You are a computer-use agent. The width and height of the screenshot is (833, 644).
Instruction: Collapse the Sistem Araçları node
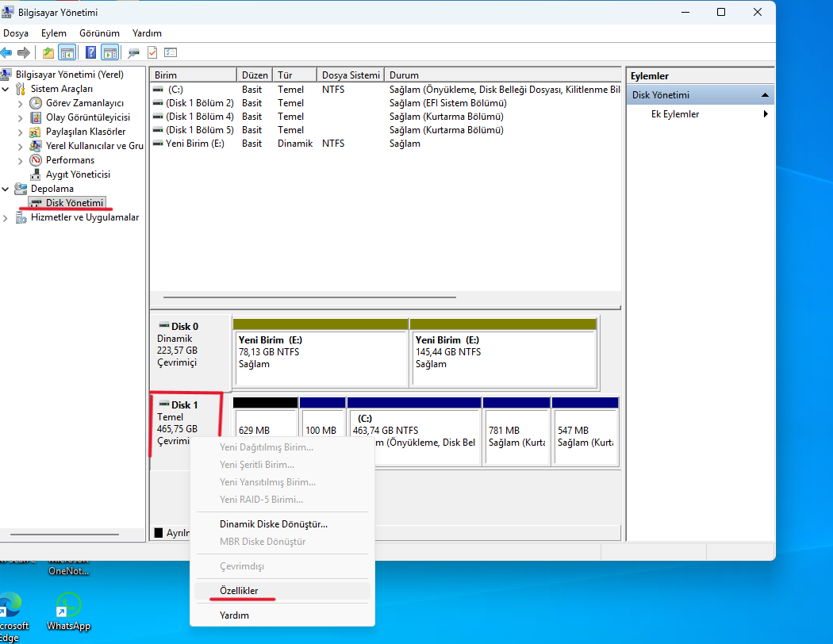tap(6, 89)
